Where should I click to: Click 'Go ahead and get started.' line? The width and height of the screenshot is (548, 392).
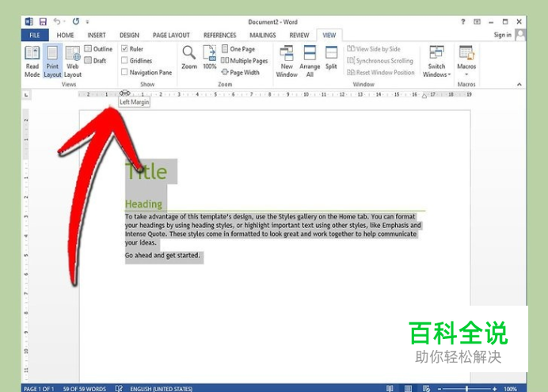click(x=162, y=255)
